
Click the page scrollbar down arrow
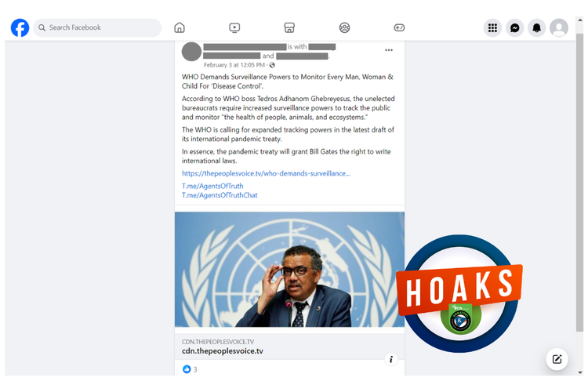pos(579,372)
